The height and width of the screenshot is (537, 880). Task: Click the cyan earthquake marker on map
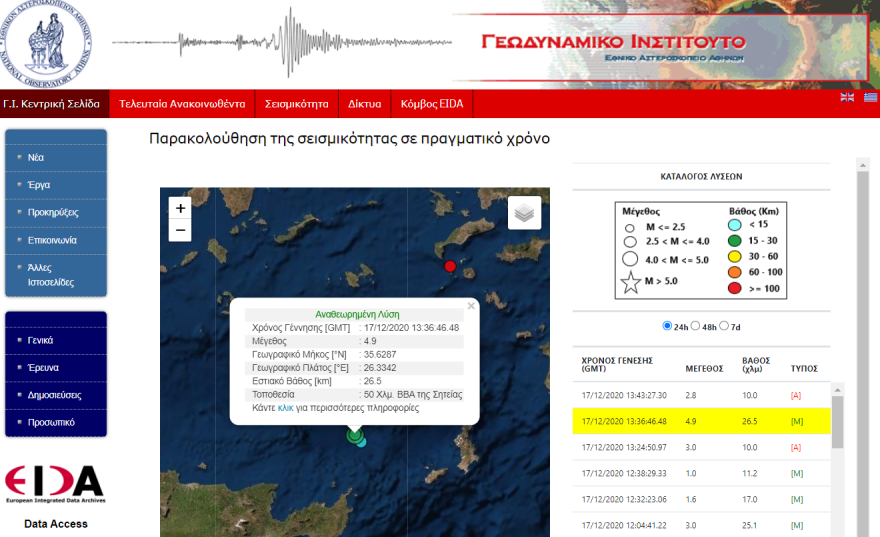[362, 442]
